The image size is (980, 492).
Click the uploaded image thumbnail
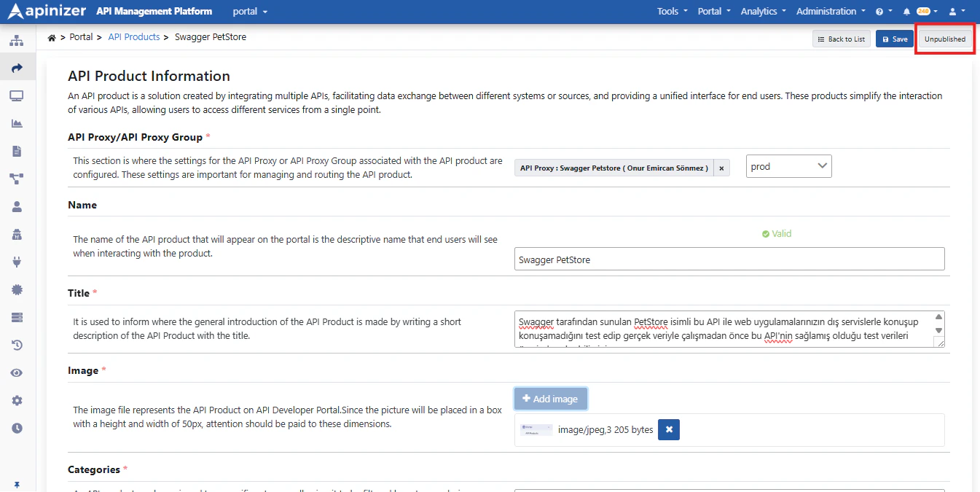536,430
